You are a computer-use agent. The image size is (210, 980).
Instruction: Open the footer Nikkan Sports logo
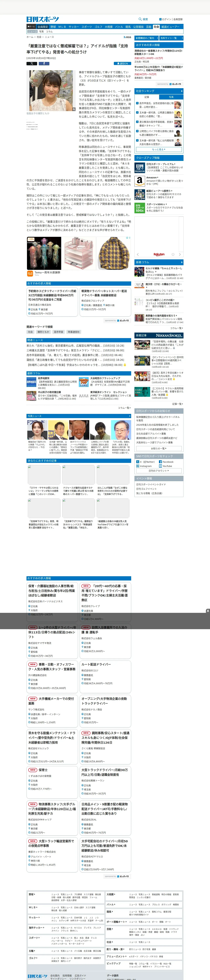pos(37,976)
